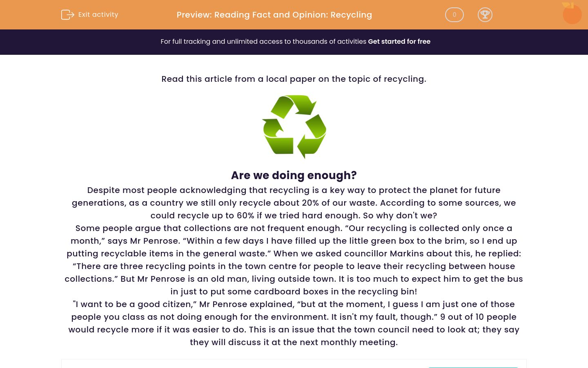Select the dark tracking banner
The width and height of the screenshot is (588, 368).
coord(294,42)
